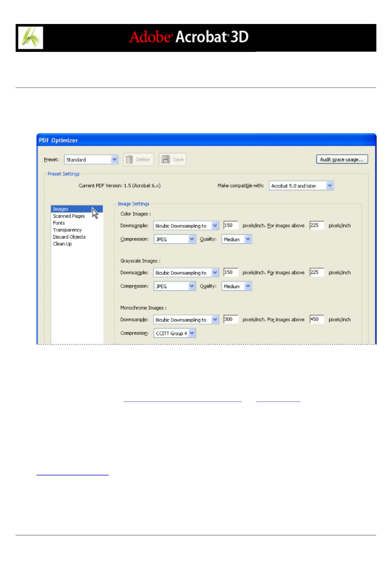
Task: Select Scanned Pages in the settings list
Action: click(69, 216)
